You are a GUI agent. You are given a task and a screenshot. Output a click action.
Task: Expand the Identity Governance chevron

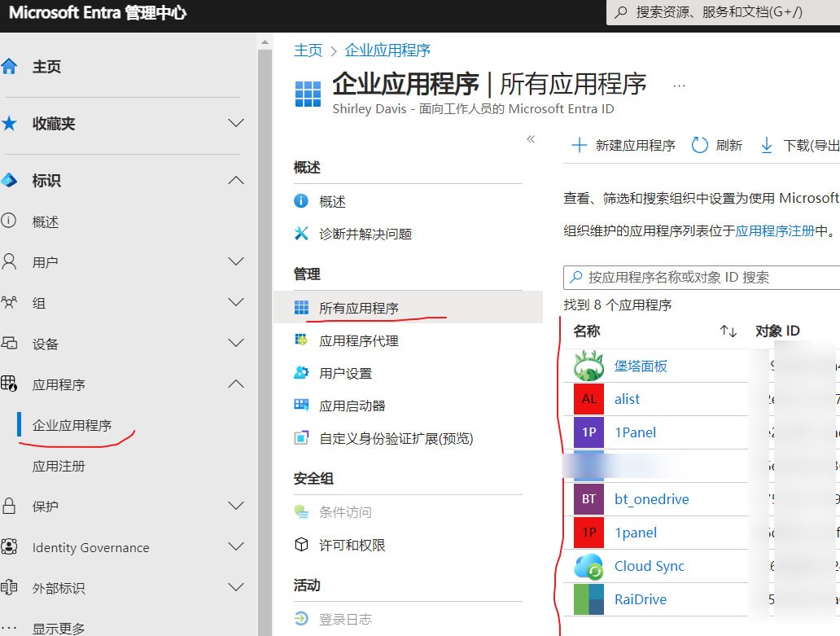coord(236,546)
